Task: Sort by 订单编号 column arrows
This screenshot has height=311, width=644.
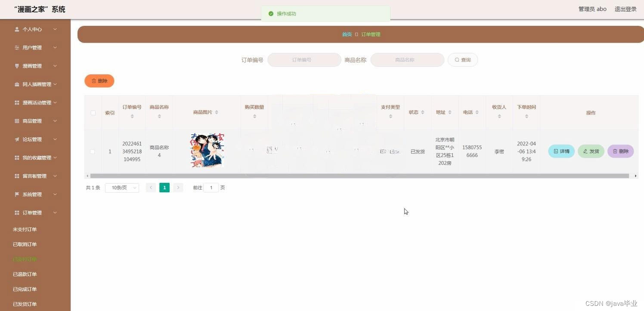Action: click(132, 116)
